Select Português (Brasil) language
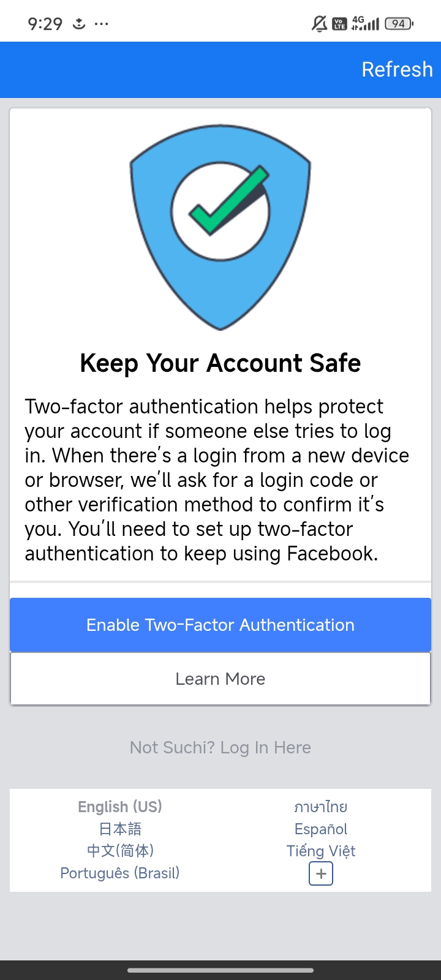This screenshot has height=980, width=441. pos(120,873)
